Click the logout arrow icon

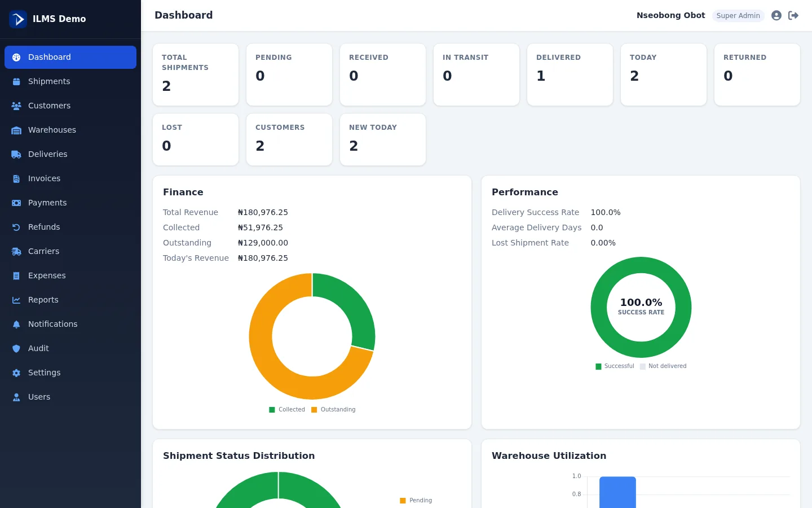(793, 15)
